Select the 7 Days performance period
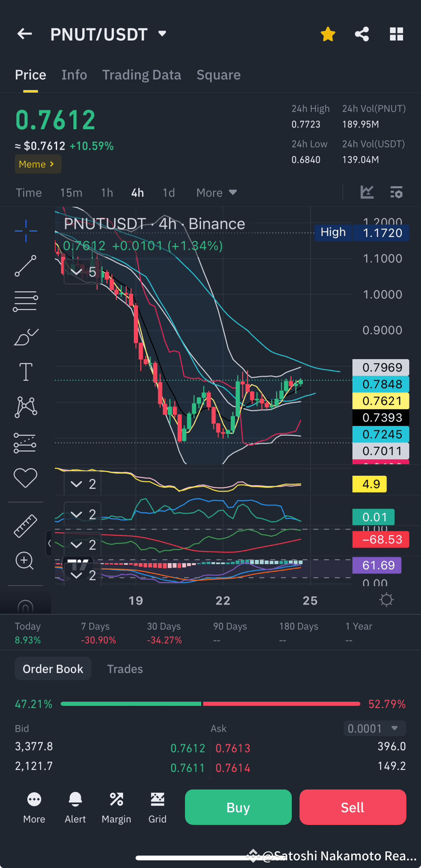This screenshot has height=868, width=421. [x=98, y=633]
